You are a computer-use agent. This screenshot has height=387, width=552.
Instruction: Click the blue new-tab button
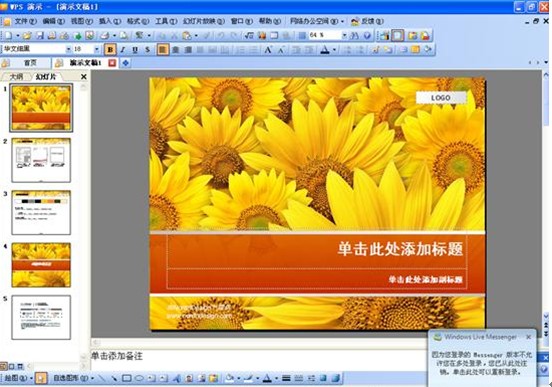tap(125, 63)
